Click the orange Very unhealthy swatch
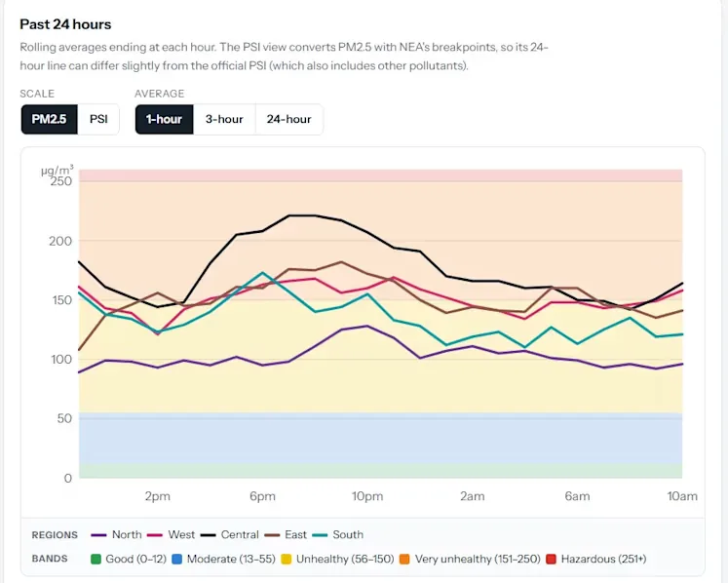728x583 pixels. click(x=404, y=559)
